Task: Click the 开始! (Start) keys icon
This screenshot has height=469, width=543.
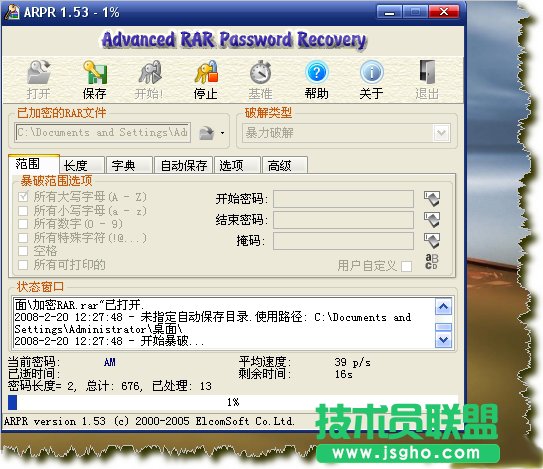Action: [150, 72]
